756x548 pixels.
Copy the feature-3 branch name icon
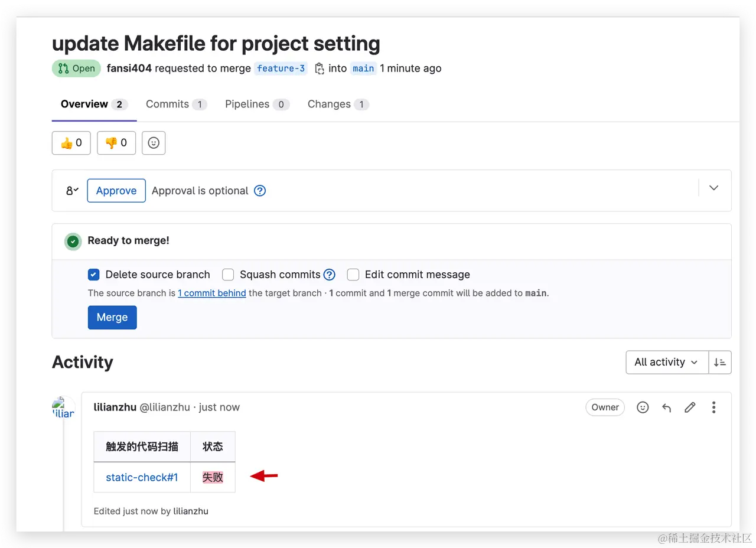click(320, 68)
